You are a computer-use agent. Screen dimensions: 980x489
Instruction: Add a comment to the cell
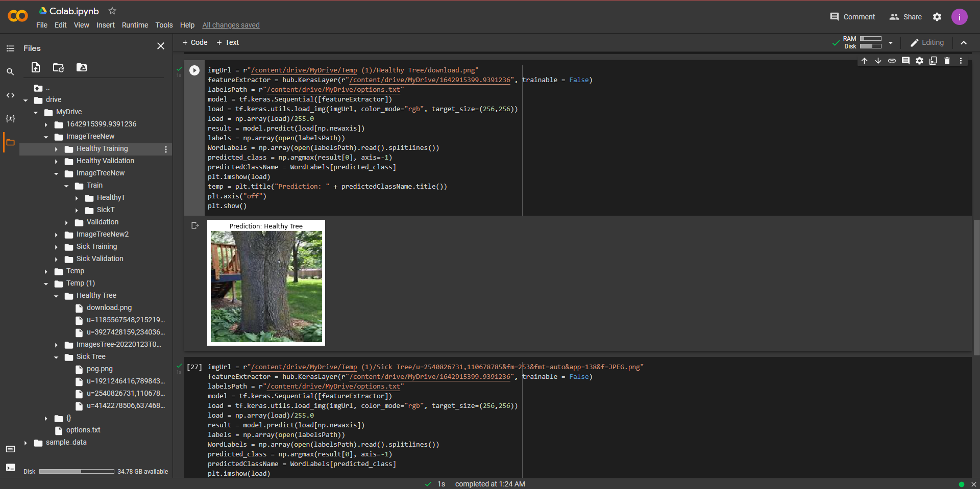point(905,61)
